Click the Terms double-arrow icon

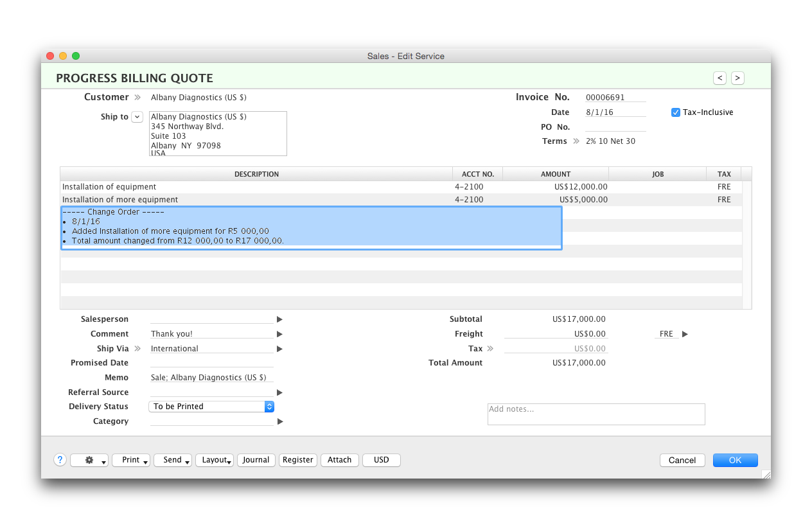tap(576, 141)
